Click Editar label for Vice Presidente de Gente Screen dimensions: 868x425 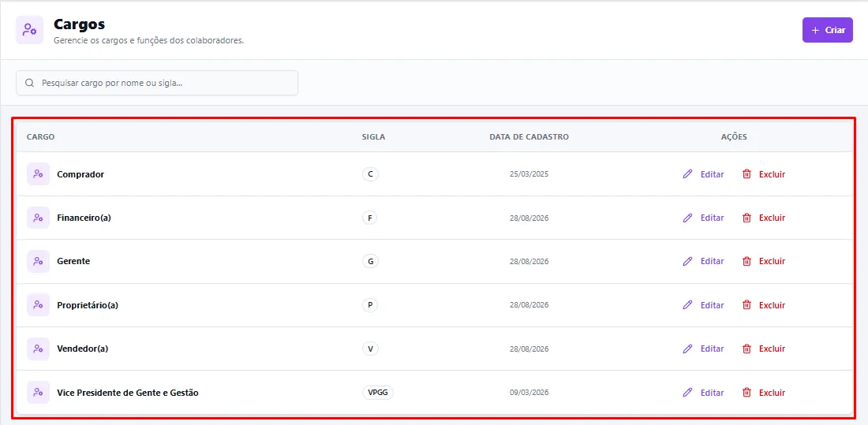[712, 393]
